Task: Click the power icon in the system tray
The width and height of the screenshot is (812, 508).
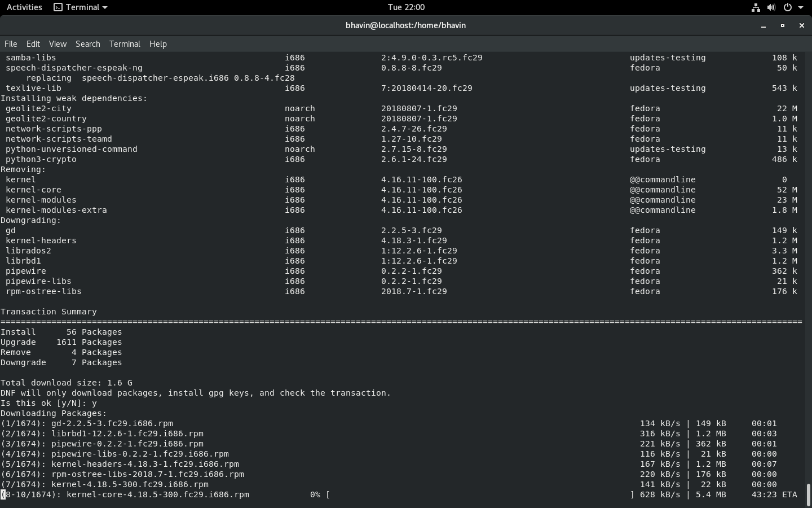Action: 787,7
